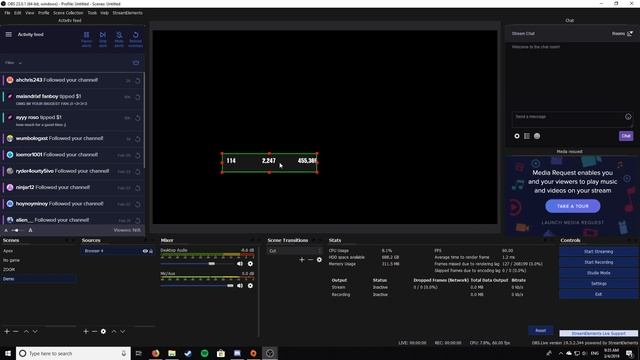
Task: Open emoji picker in chat input
Action: tap(628, 117)
